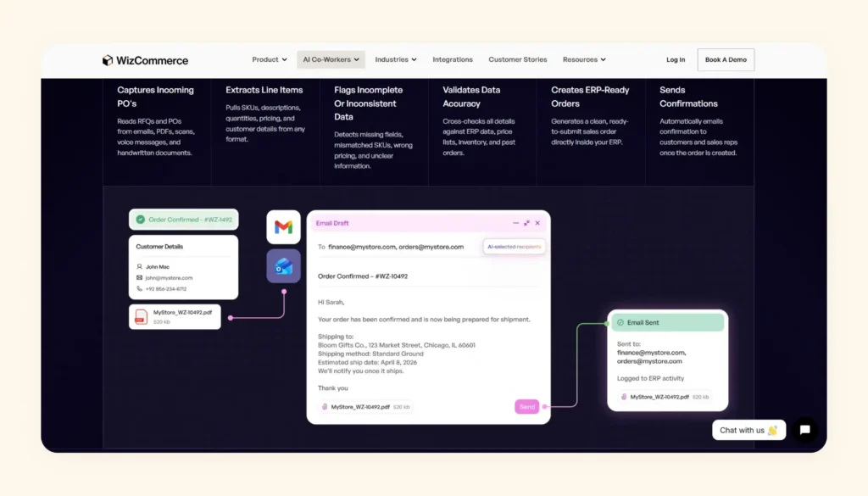Click the John Mac person icon
Viewport: 868px width, 496px height.
point(140,267)
